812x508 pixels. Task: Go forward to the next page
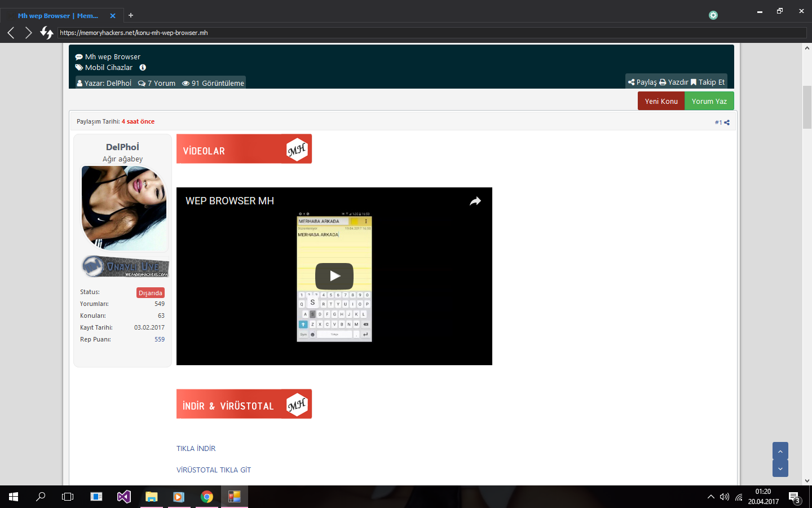(28, 33)
